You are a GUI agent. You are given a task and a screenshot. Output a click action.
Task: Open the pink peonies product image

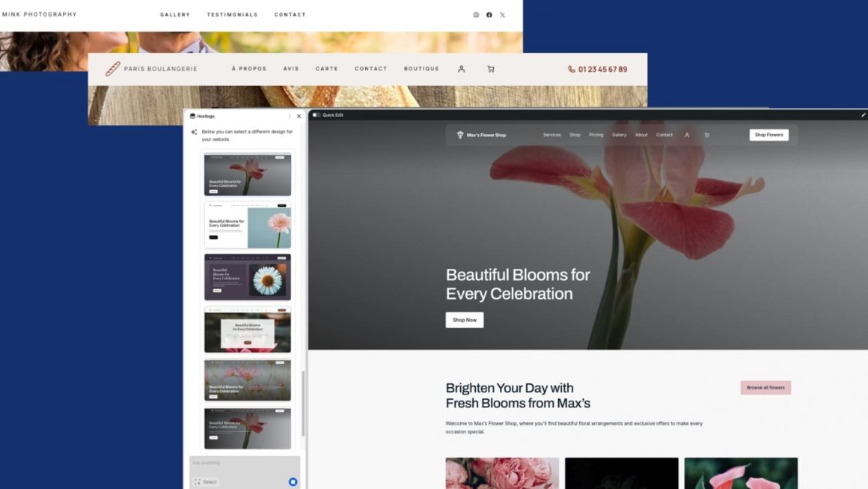pyautogui.click(x=502, y=473)
